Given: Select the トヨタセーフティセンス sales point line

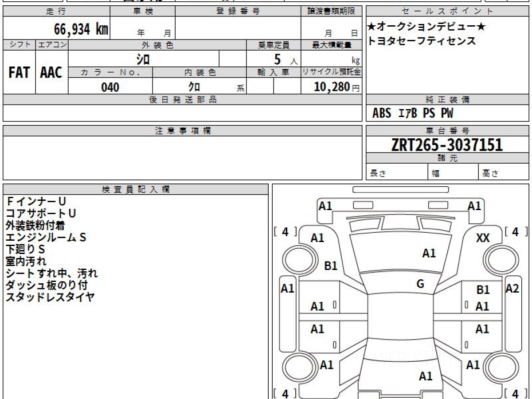Looking at the screenshot, I should (422, 41).
